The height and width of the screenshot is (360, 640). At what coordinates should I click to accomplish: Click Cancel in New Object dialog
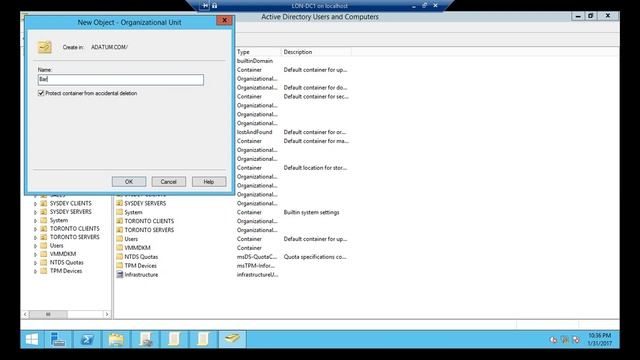[169, 182]
